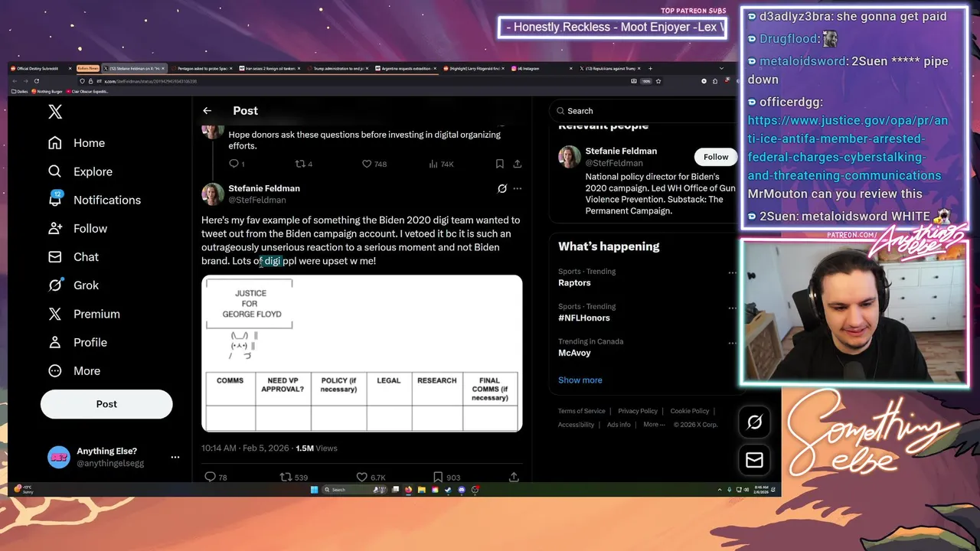Switch to the Argentina requests extradition tab
Viewport: 980px width, 551px height.
click(x=406, y=68)
